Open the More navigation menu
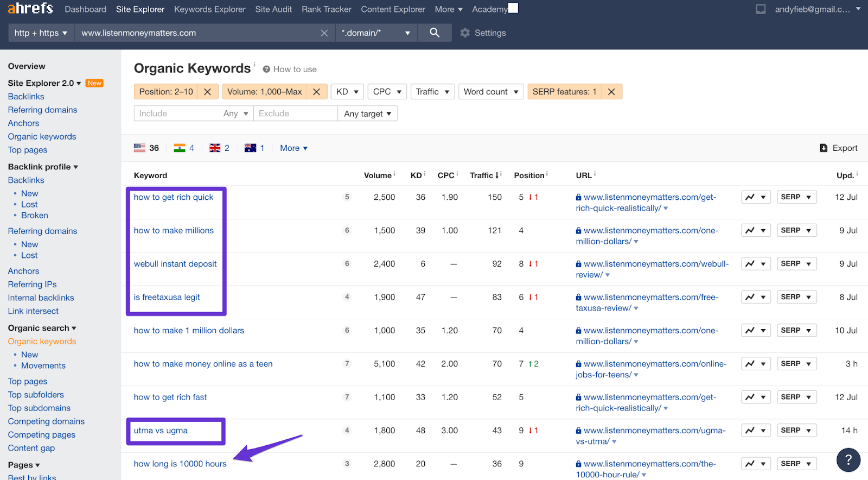The width and height of the screenshot is (868, 480). pyautogui.click(x=449, y=9)
